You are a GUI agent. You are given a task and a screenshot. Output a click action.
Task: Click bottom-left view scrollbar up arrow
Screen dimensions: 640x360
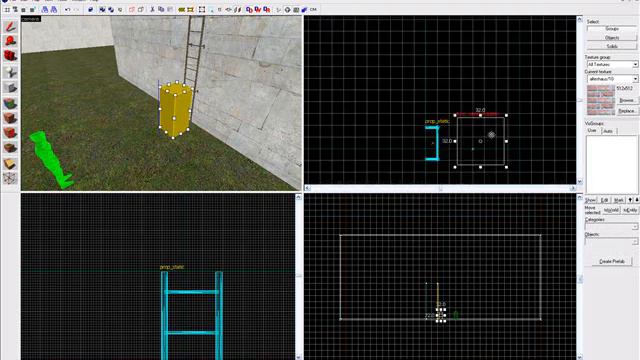tap(298, 197)
